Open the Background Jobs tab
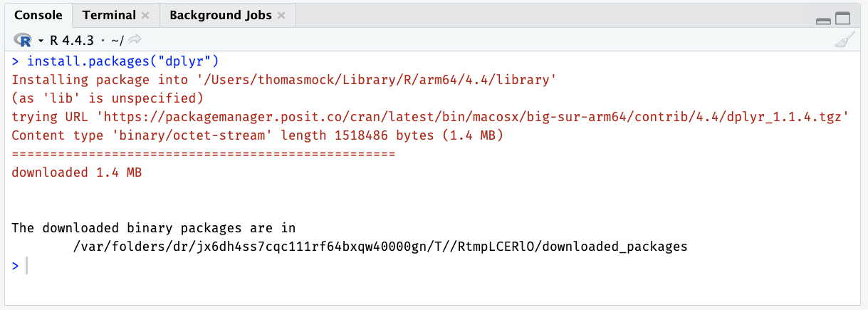This screenshot has height=310, width=868. 220,15
